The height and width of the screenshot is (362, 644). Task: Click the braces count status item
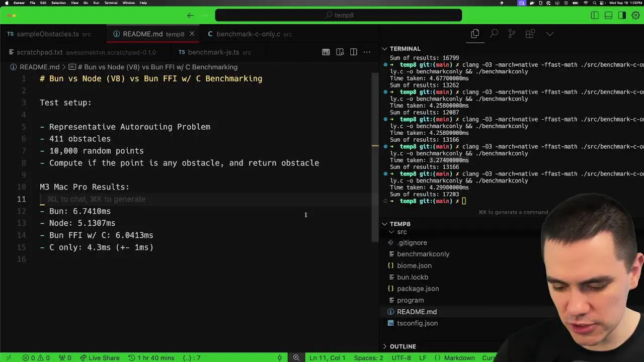tap(191, 357)
